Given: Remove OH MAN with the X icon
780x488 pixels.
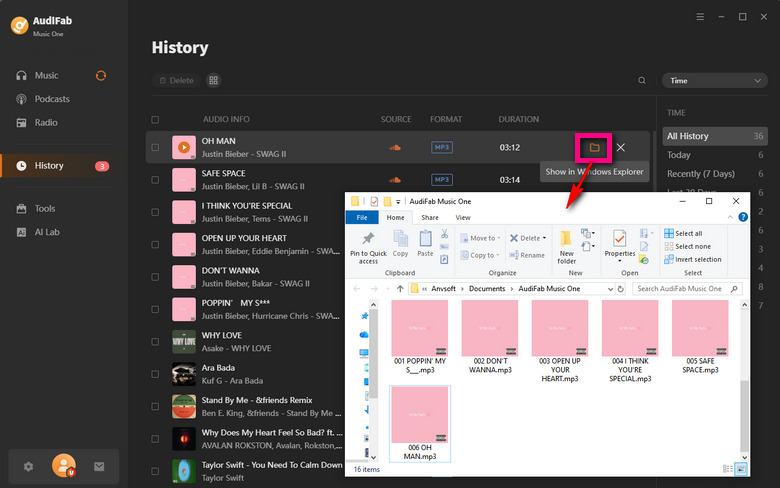Looking at the screenshot, I should [x=621, y=148].
